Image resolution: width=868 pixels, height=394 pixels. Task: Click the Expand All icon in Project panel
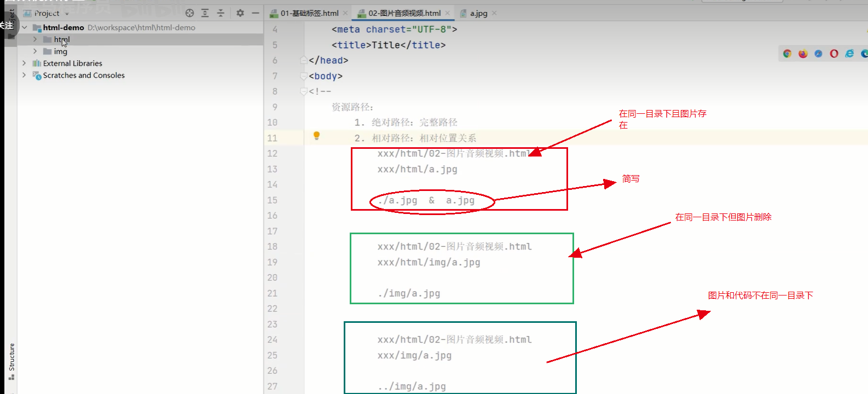tap(205, 13)
